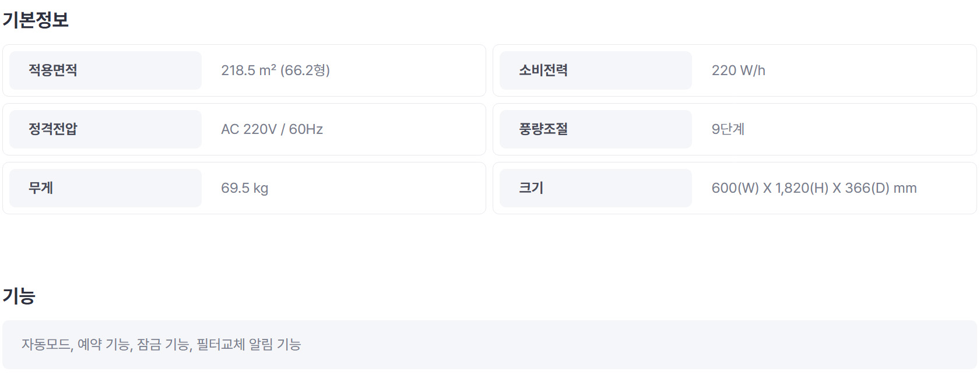This screenshot has height=375, width=980.
Task: Click the 잠금 기능 text in features
Action: (164, 345)
